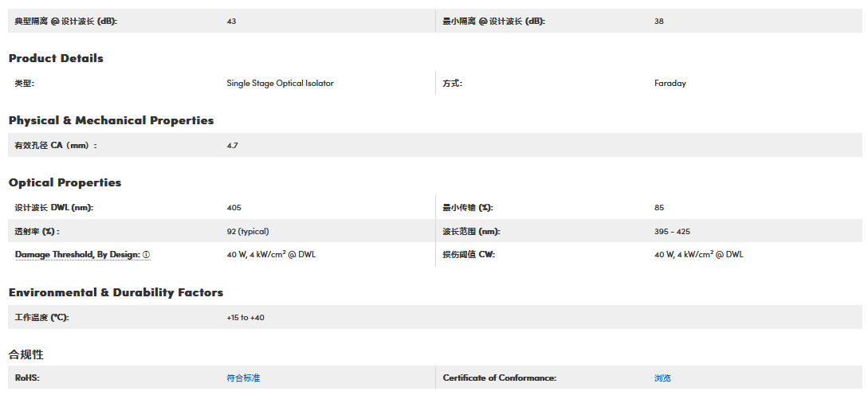Click the 395 - 425 wavelength range value
Image resolution: width=868 pixels, height=411 pixels.
(x=672, y=232)
